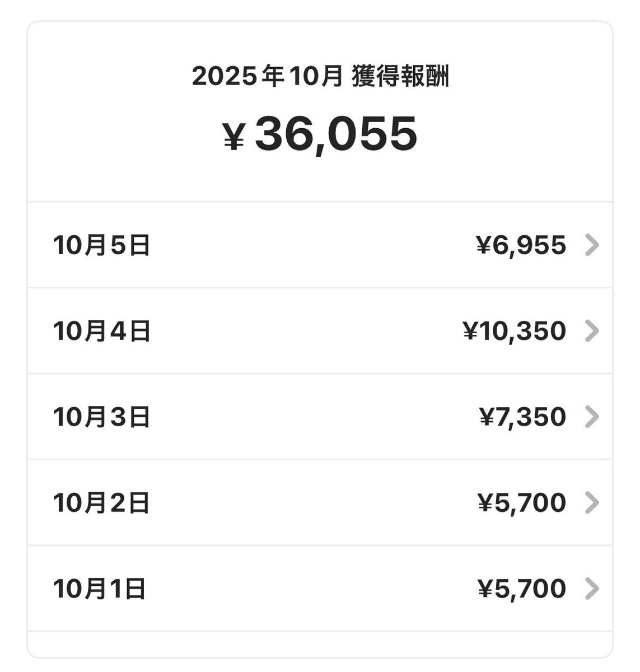640x672 pixels.
Task: Choose the 10月1日 date label
Action: tap(100, 588)
